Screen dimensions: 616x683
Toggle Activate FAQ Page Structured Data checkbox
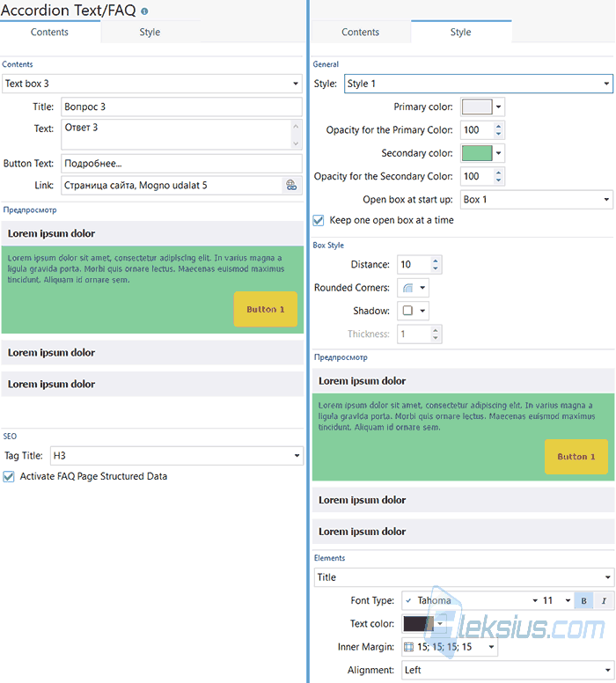(8, 476)
